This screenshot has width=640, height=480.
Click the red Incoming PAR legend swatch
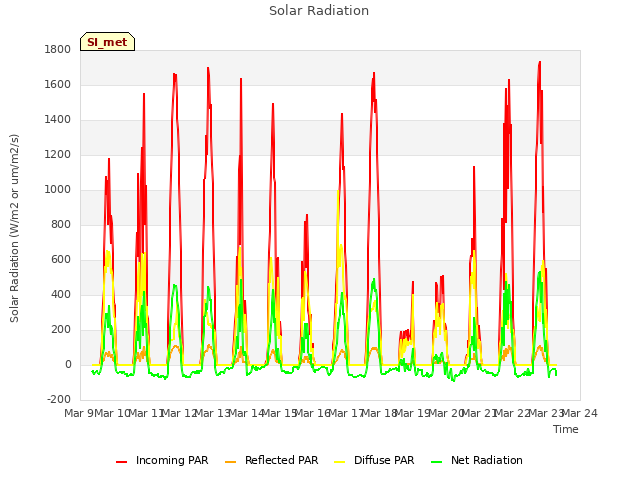click(121, 461)
